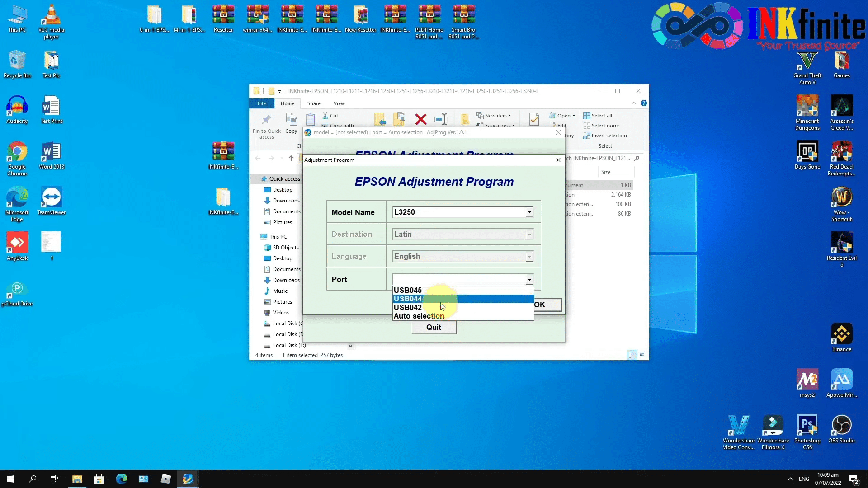This screenshot has height=488, width=868.
Task: Open 3D Objects in navigation pane
Action: tap(281, 248)
